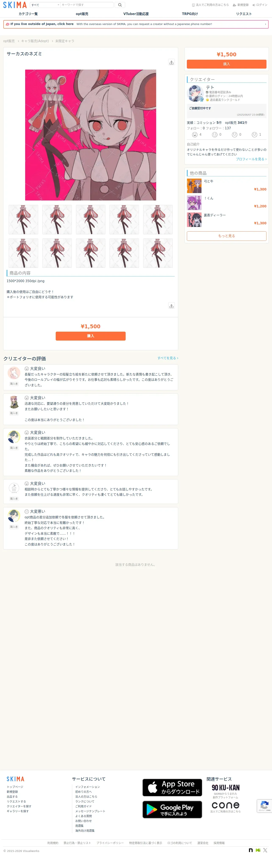Open footer link ギャラリーを探す
The height and width of the screenshot is (868, 272).
(x=18, y=811)
